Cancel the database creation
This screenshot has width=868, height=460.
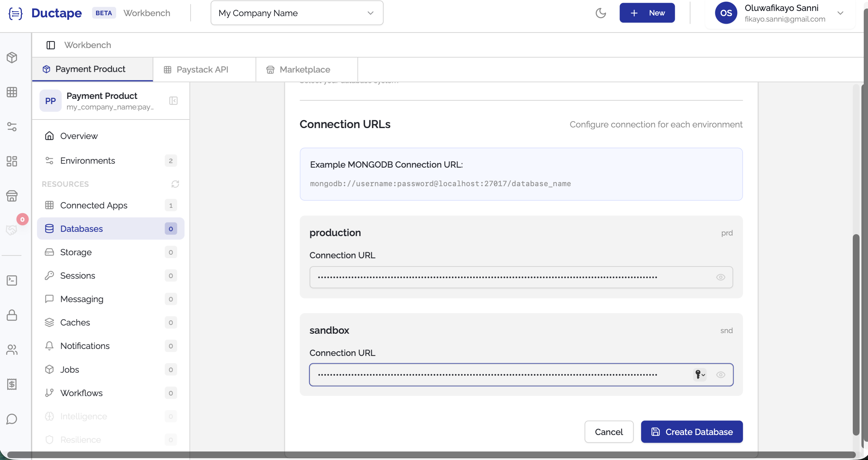[x=609, y=432]
